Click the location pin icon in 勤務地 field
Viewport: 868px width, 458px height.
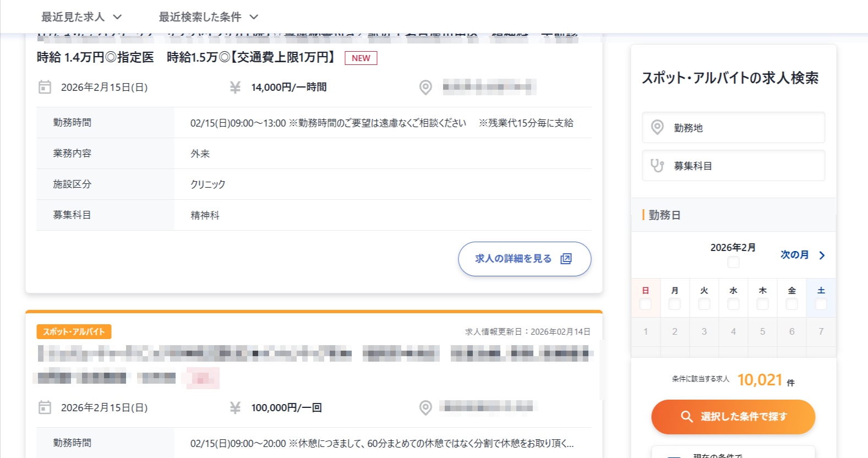point(657,127)
